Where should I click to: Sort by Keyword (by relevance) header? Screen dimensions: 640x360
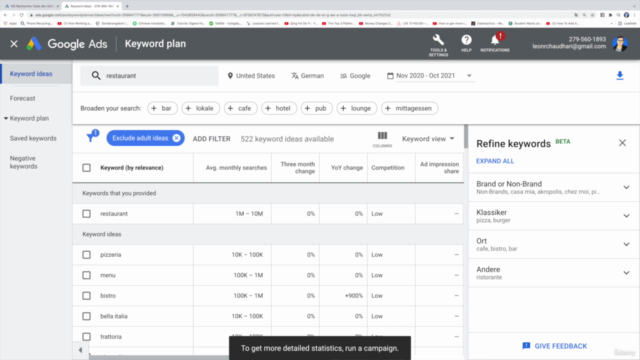pyautogui.click(x=131, y=168)
